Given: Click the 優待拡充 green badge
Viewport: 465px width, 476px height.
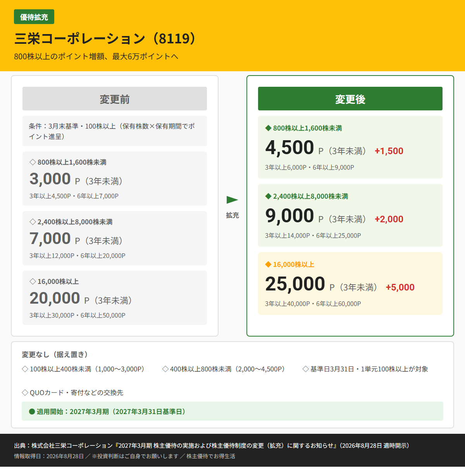Looking at the screenshot, I should (34, 17).
